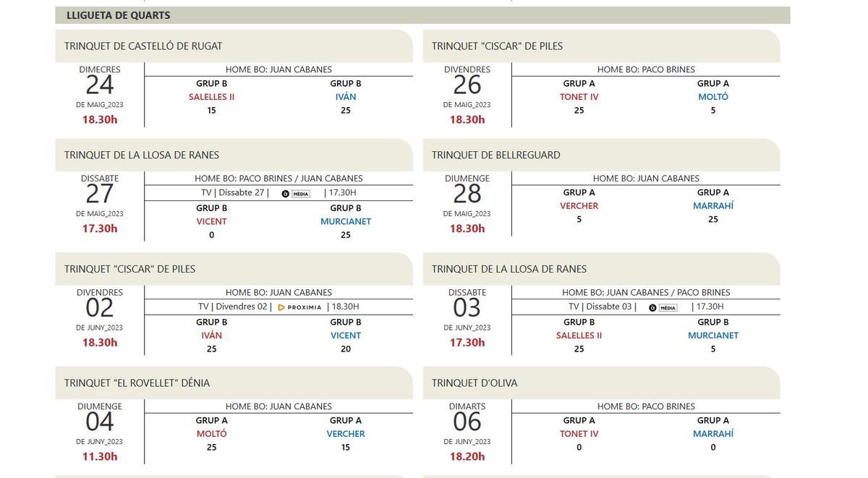
Task: Select the Lligueta de Quarts section header
Action: coord(119,15)
